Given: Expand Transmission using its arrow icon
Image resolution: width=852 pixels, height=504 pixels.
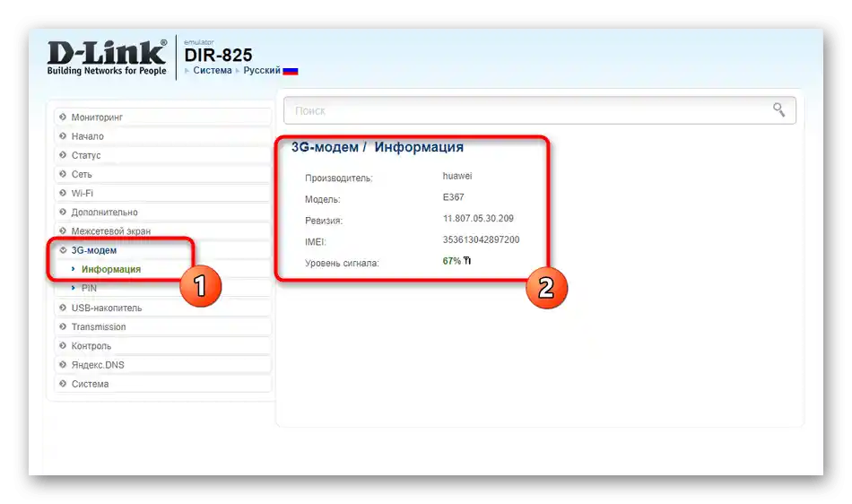Looking at the screenshot, I should coord(63,326).
